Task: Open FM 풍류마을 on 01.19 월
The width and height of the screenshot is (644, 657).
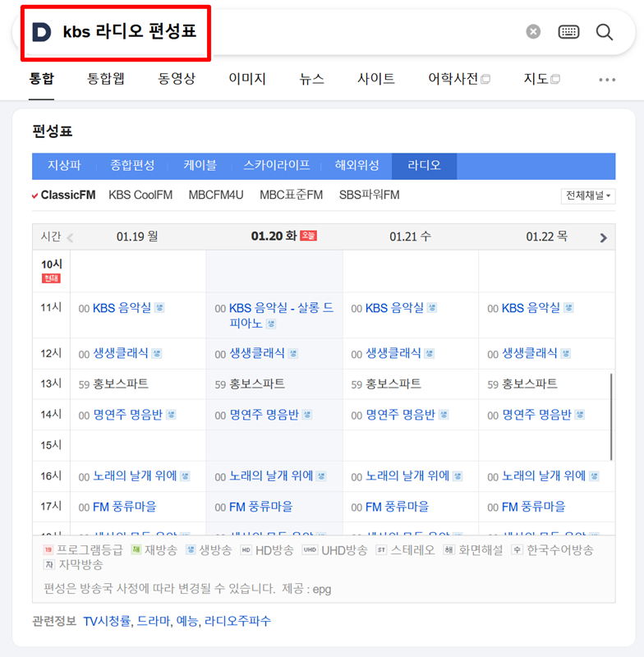Action: pos(124,507)
